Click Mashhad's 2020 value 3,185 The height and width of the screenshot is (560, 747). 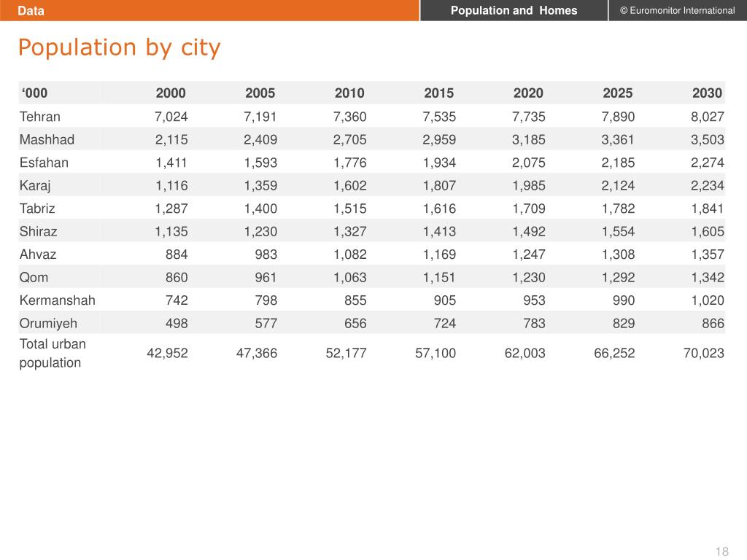[x=529, y=139]
